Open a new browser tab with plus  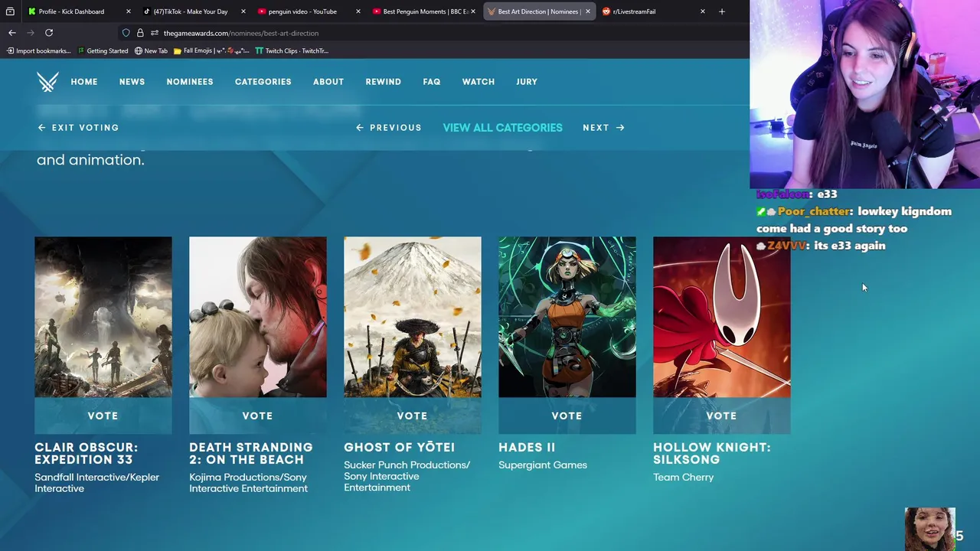(721, 11)
